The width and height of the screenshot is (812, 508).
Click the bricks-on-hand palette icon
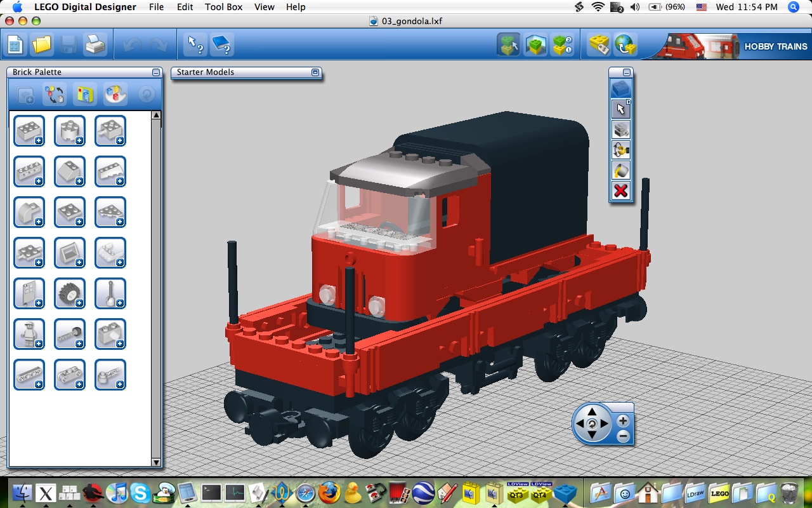click(115, 95)
